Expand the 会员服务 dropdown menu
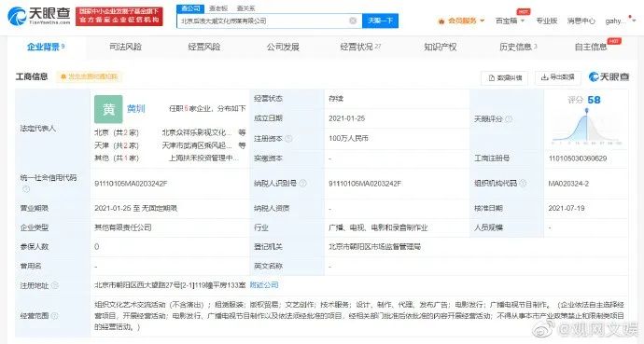The width and height of the screenshot is (644, 344). tap(483, 21)
